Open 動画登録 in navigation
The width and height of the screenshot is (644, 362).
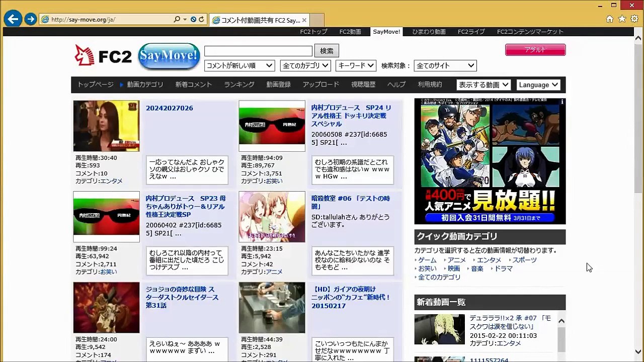coord(278,84)
